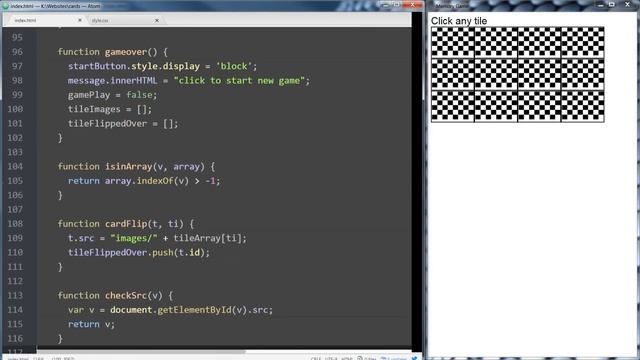Close the index.html tab
Viewport: 640px width, 360px height.
80,20
